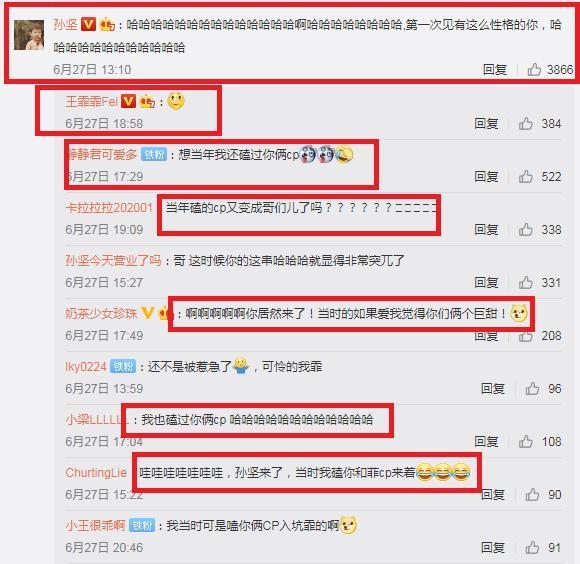This screenshot has width=580, height=564.
Task: Visit ChurtingLie's profile page
Action: [x=96, y=473]
